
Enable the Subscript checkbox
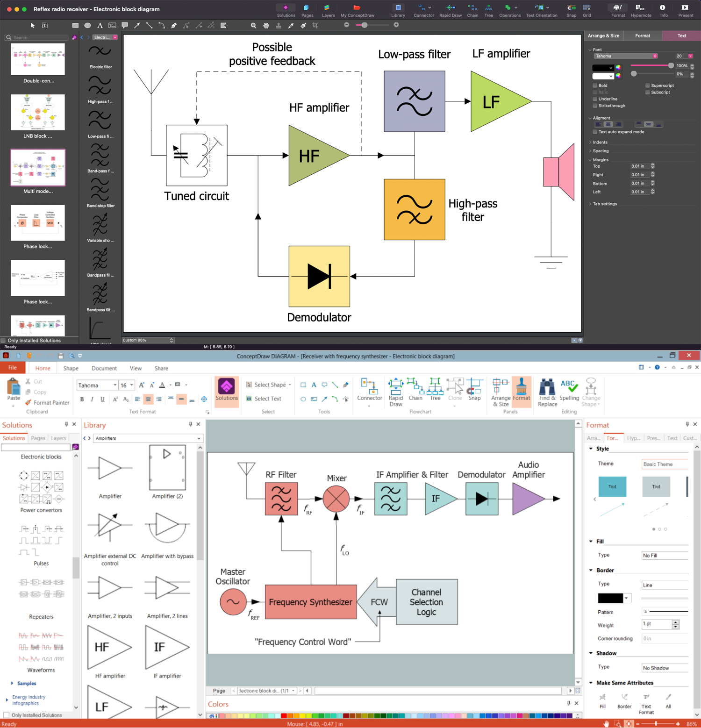[x=647, y=92]
